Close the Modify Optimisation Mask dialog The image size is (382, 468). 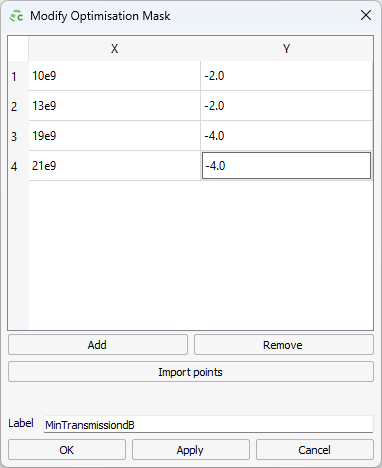coord(366,15)
